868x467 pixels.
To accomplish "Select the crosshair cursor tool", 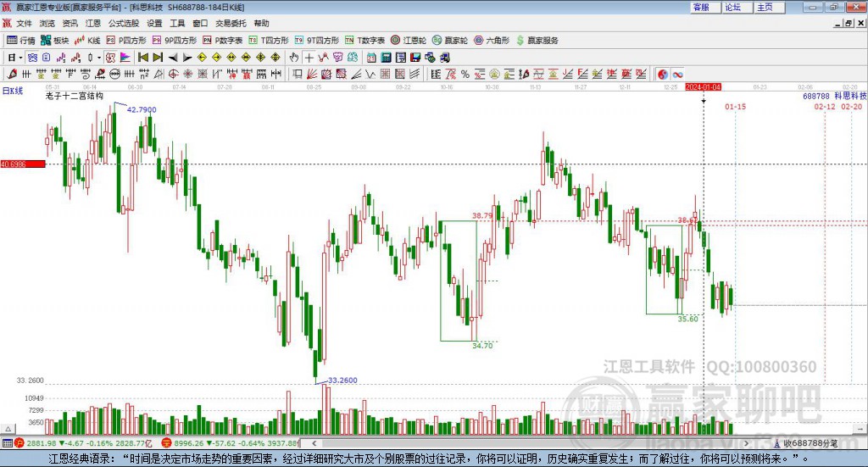I will 309,58.
